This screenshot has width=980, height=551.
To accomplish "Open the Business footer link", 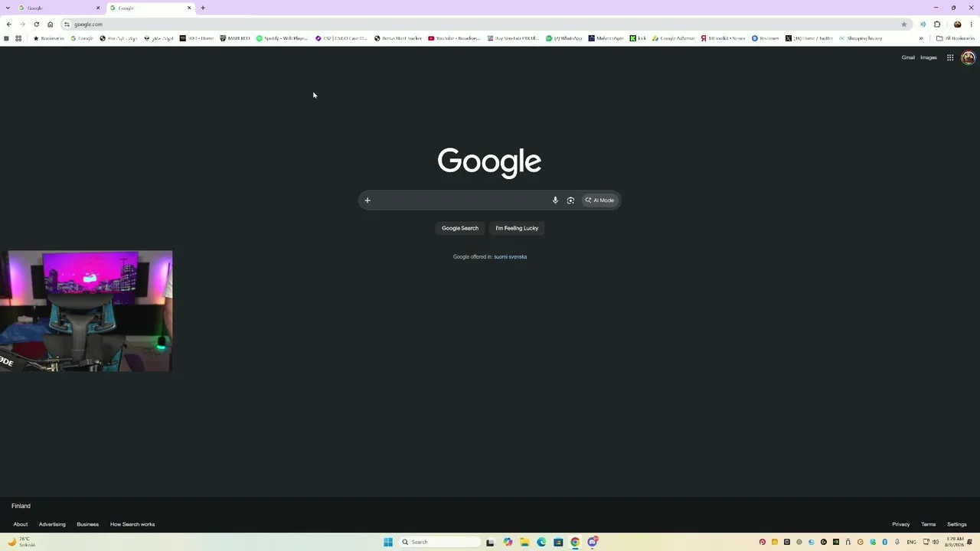I will point(87,524).
